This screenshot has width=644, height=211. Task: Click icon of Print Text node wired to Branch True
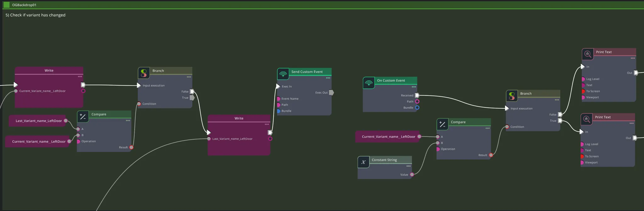click(x=586, y=119)
